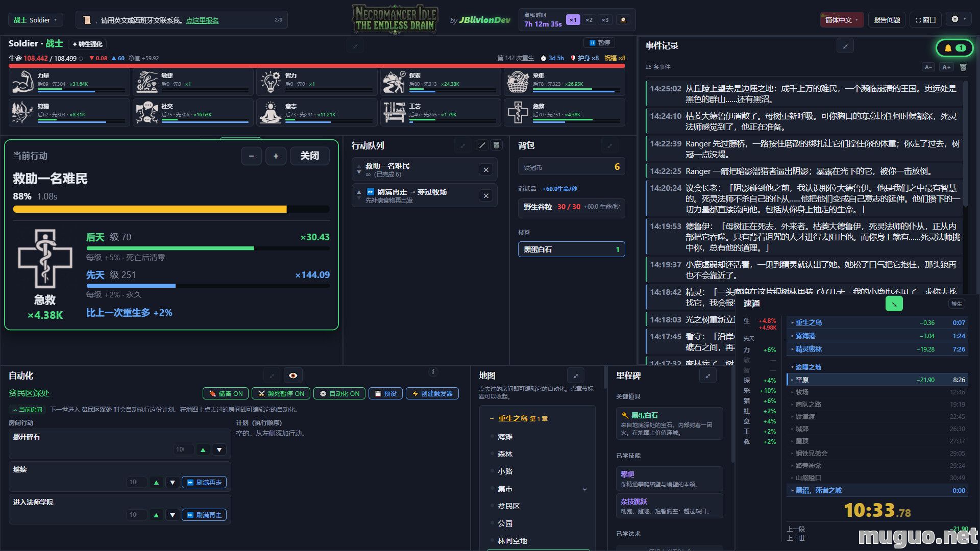Set game speed to ×2

589,20
